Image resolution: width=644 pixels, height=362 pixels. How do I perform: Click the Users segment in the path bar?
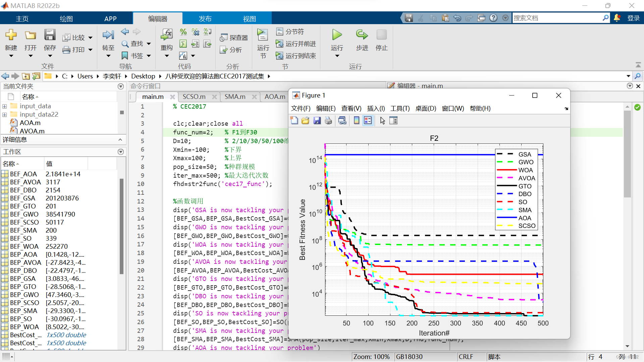point(85,76)
